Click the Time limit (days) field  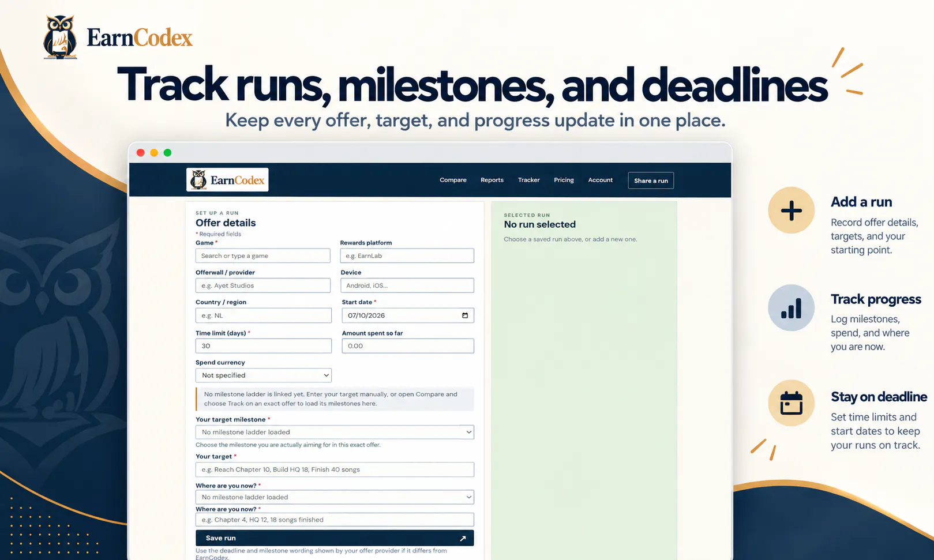264,346
